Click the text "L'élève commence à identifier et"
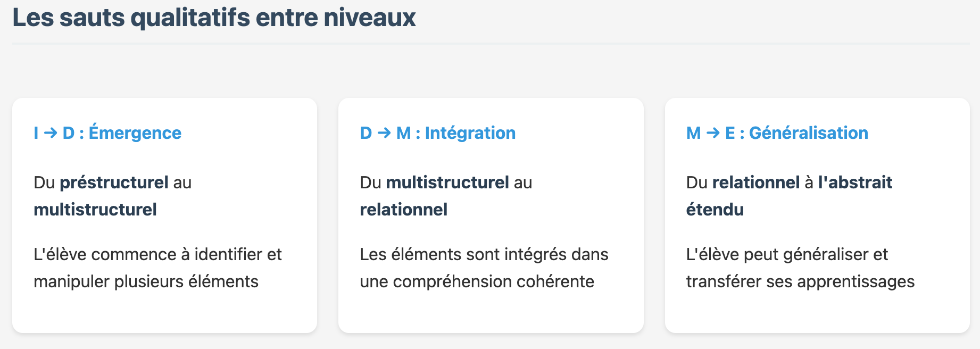This screenshot has width=980, height=349. (x=157, y=254)
